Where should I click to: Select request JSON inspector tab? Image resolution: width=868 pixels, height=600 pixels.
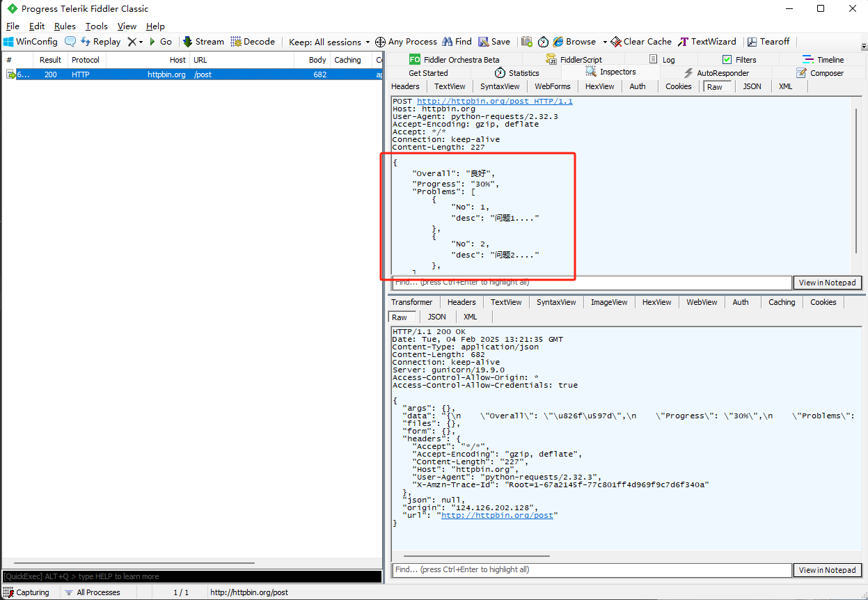coord(752,86)
